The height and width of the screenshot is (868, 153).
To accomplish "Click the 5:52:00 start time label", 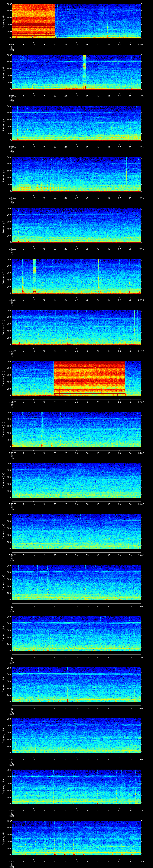I will (x=12, y=453).
